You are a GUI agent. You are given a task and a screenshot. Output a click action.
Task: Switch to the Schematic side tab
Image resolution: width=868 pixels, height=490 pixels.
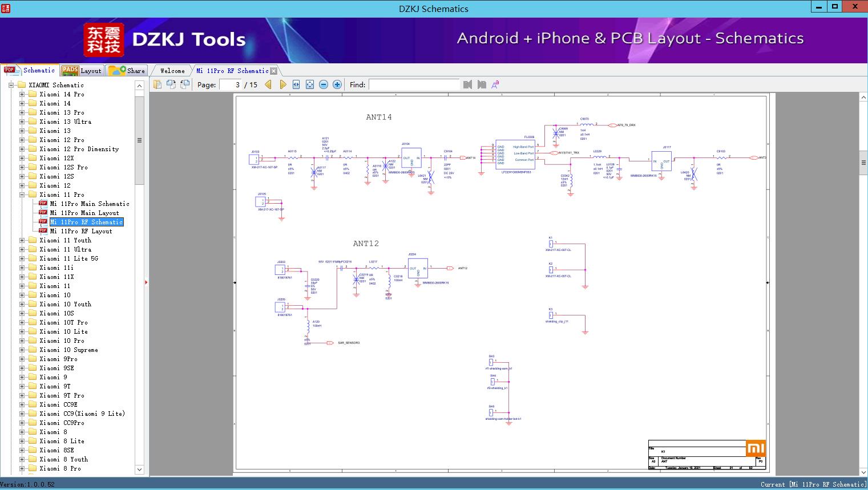[x=30, y=70]
